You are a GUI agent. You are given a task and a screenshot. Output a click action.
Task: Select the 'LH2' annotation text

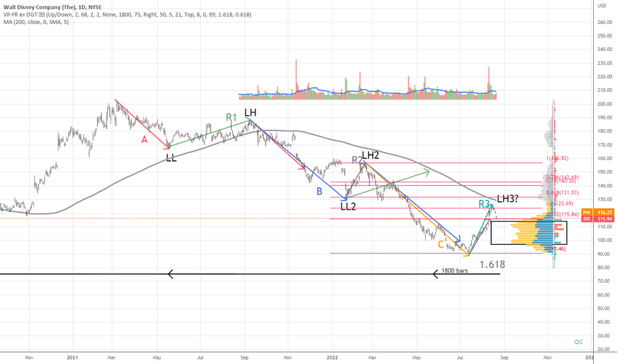coord(370,156)
